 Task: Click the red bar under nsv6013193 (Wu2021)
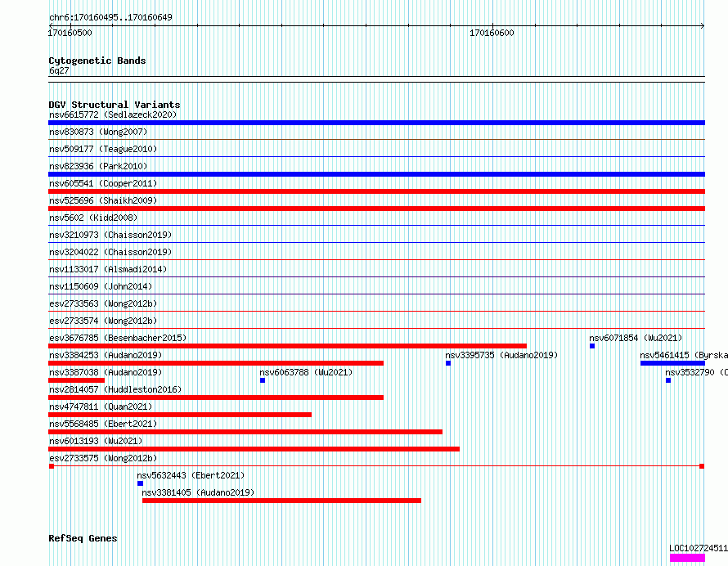click(x=254, y=449)
